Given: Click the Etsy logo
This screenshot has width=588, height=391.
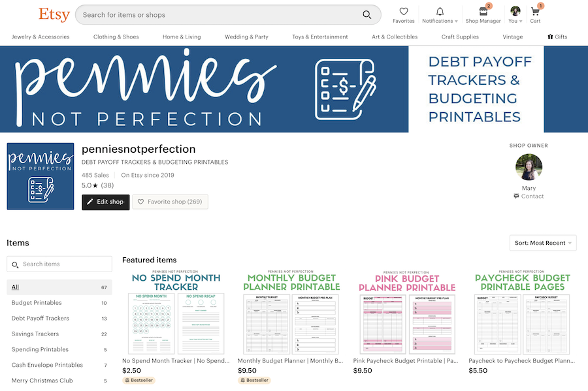Looking at the screenshot, I should coord(54,14).
